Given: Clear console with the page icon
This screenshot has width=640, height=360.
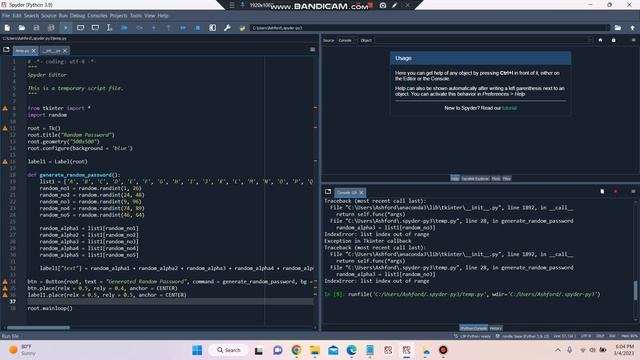Looking at the screenshot, I should pos(602,191).
